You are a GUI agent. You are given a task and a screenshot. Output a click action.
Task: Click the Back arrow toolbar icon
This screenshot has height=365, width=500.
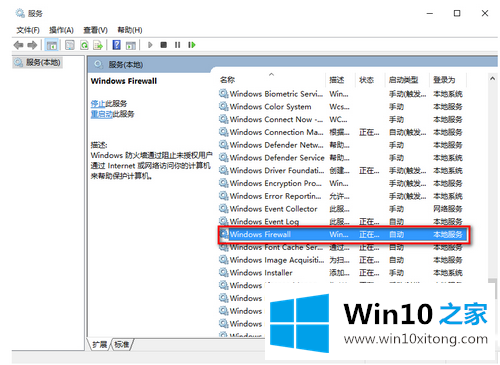(18, 45)
